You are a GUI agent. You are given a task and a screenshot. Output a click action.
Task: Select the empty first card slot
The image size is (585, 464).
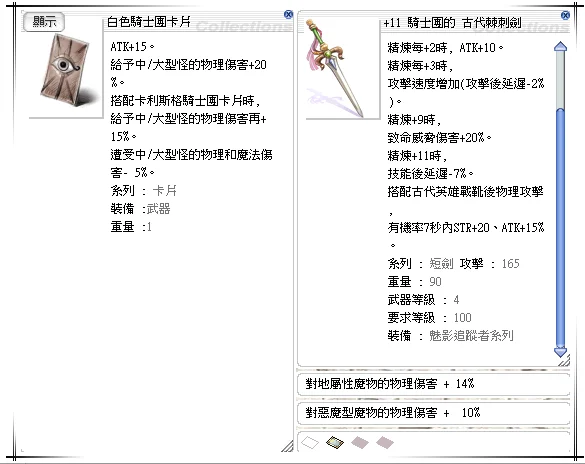[310, 443]
